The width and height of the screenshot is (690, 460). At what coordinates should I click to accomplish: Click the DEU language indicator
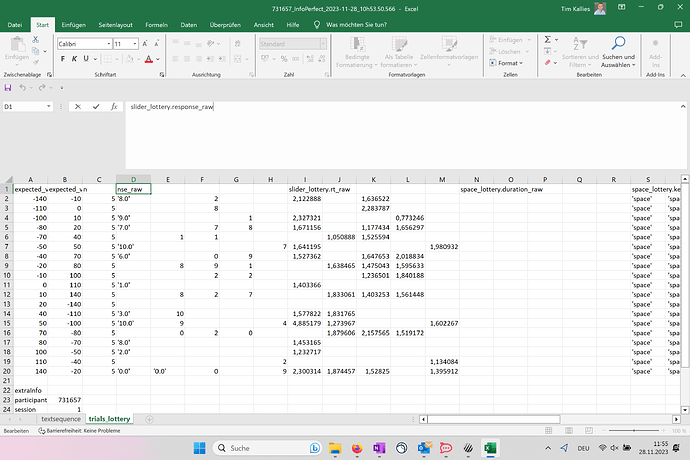point(584,448)
